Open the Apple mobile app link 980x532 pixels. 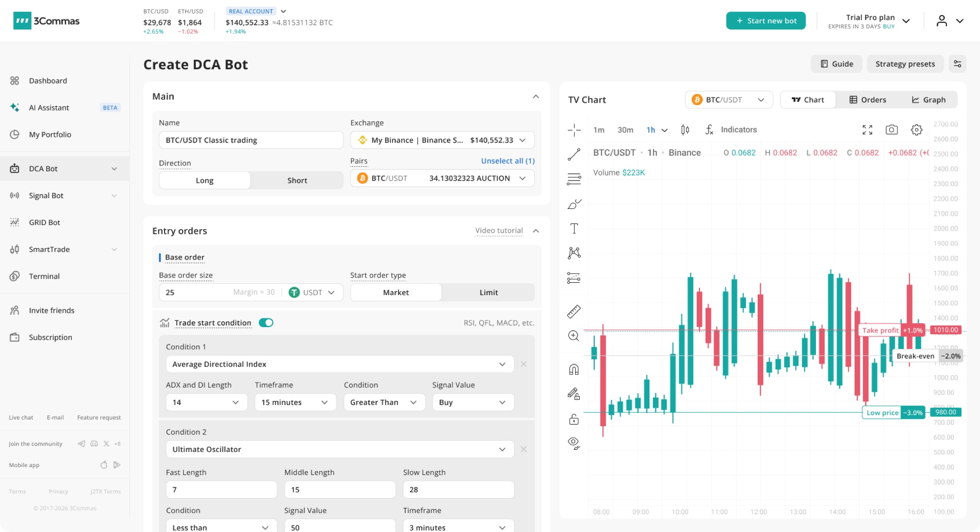click(x=104, y=465)
